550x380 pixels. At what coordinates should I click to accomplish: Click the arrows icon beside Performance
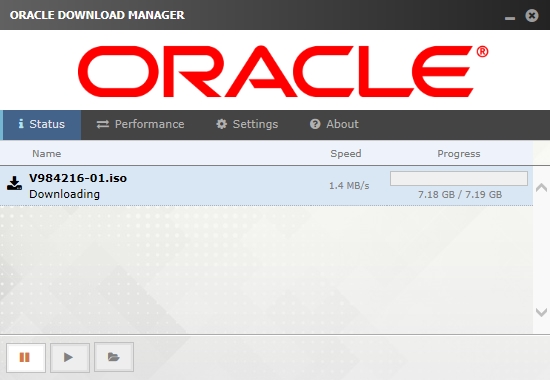click(x=103, y=124)
